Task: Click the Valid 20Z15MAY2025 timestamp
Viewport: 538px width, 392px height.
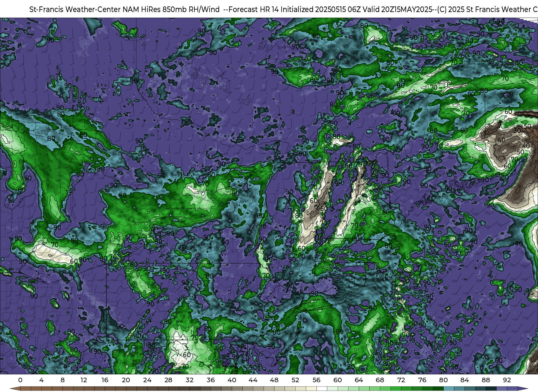Action: (397, 10)
